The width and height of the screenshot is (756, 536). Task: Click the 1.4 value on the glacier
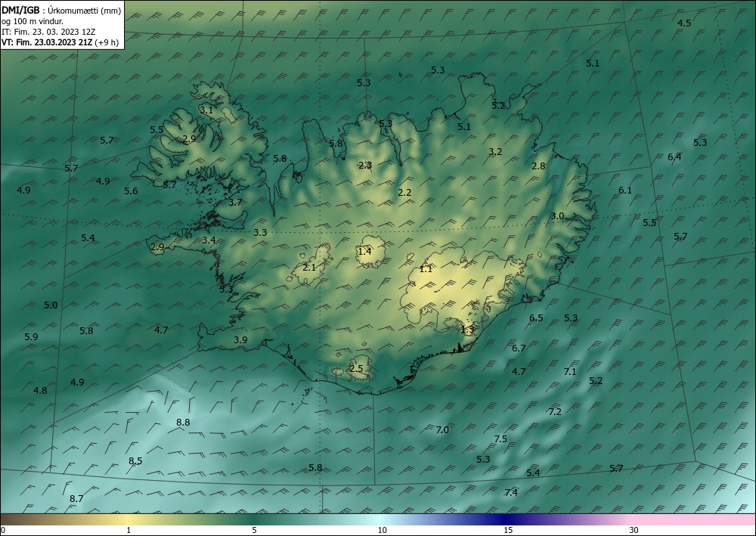point(364,251)
